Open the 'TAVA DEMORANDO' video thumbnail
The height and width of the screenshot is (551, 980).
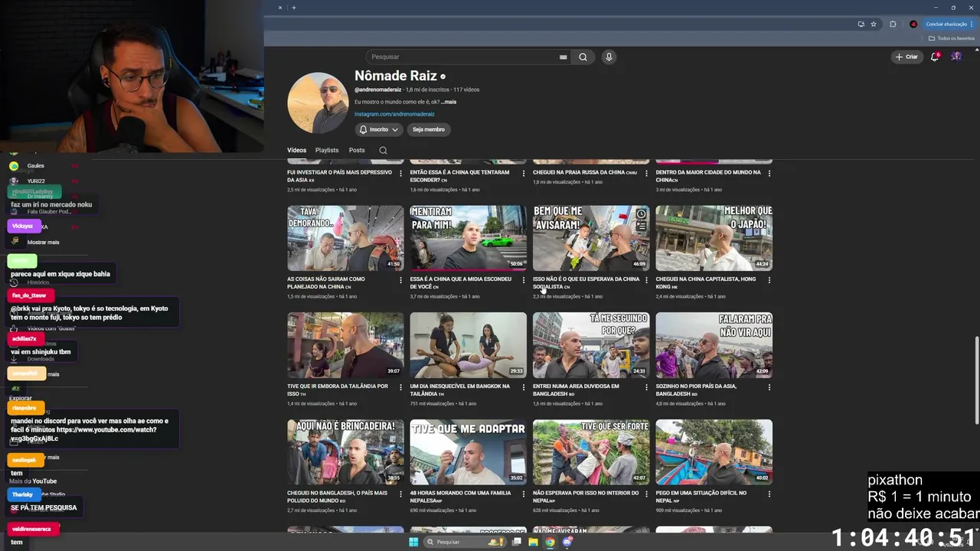(x=345, y=238)
